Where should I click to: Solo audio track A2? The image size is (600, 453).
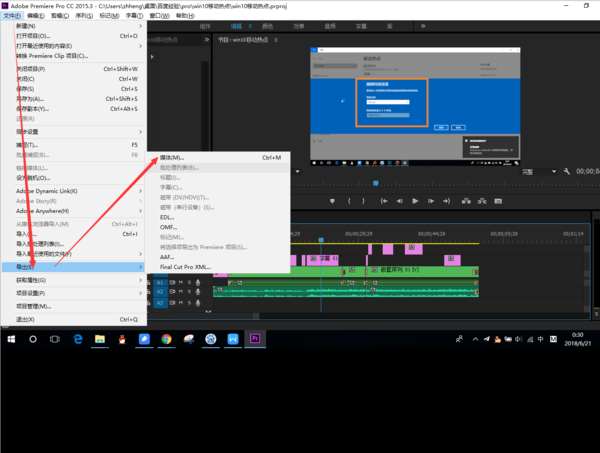click(x=189, y=292)
